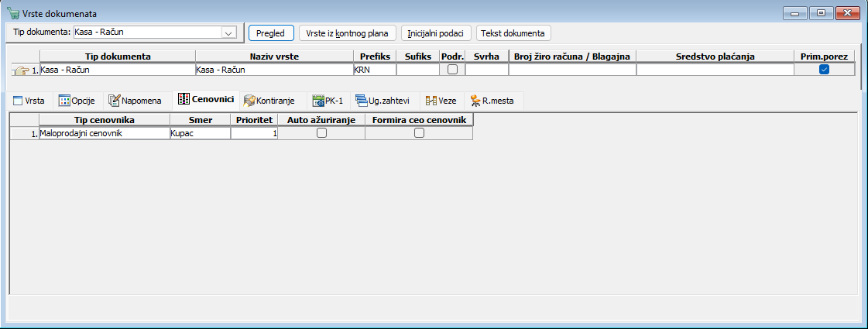The width and height of the screenshot is (868, 329).
Task: Go to the PK-1 tab
Action: [329, 101]
